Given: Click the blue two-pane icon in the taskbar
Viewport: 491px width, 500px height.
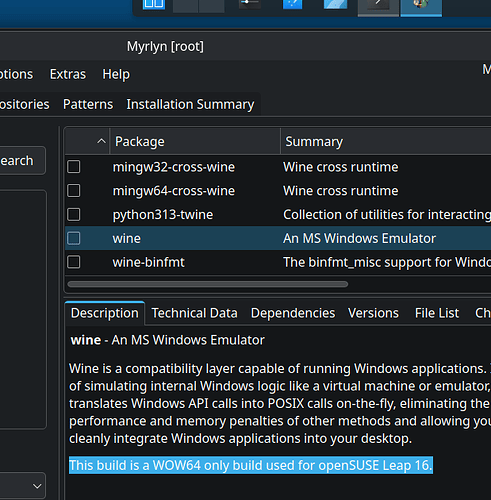Looking at the screenshot, I should pyautogui.click(x=154, y=4).
